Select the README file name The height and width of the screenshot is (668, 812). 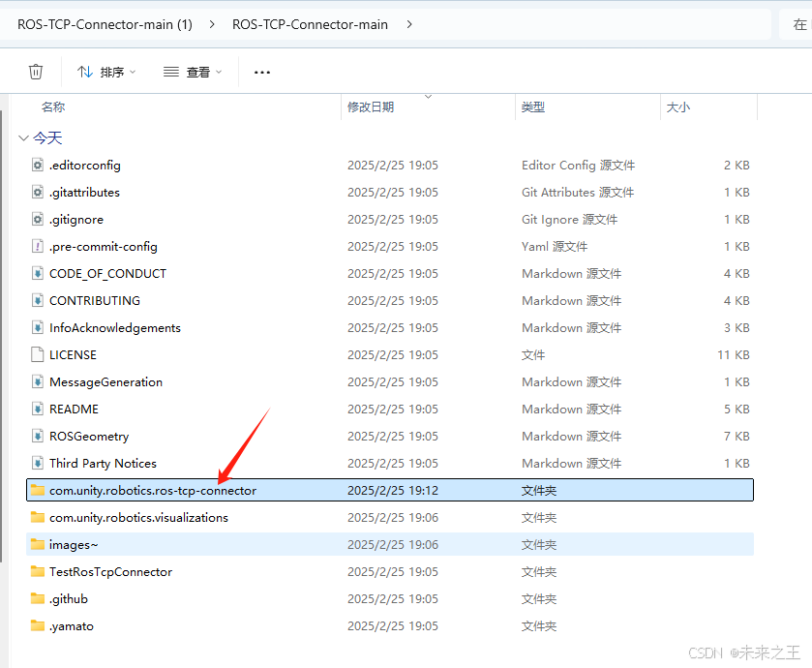tap(75, 410)
